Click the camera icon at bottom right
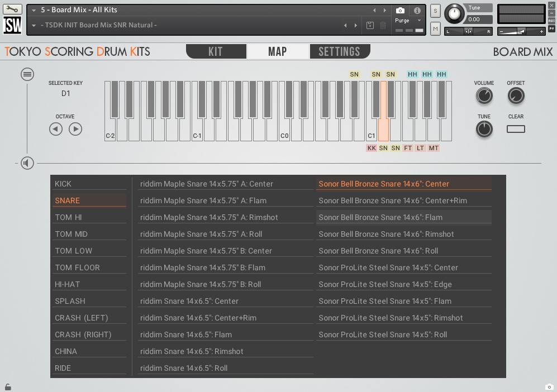Screen dimensions: 557x392 pos(549,386)
